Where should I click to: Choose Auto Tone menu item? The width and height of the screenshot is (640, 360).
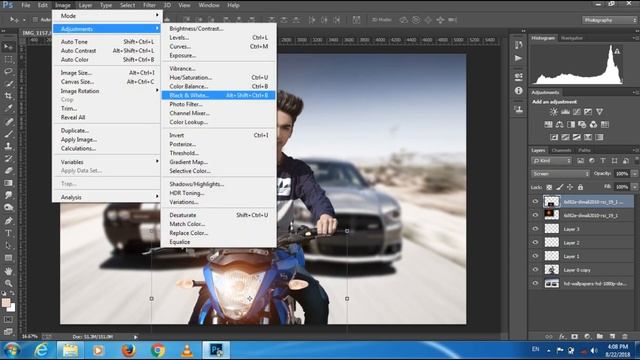coord(107,42)
